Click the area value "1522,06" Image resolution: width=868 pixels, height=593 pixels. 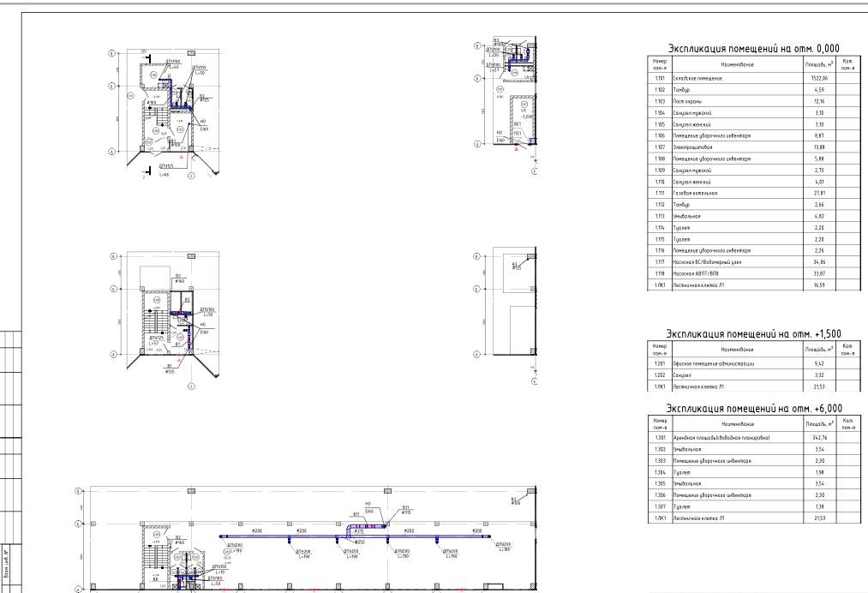tap(820, 79)
